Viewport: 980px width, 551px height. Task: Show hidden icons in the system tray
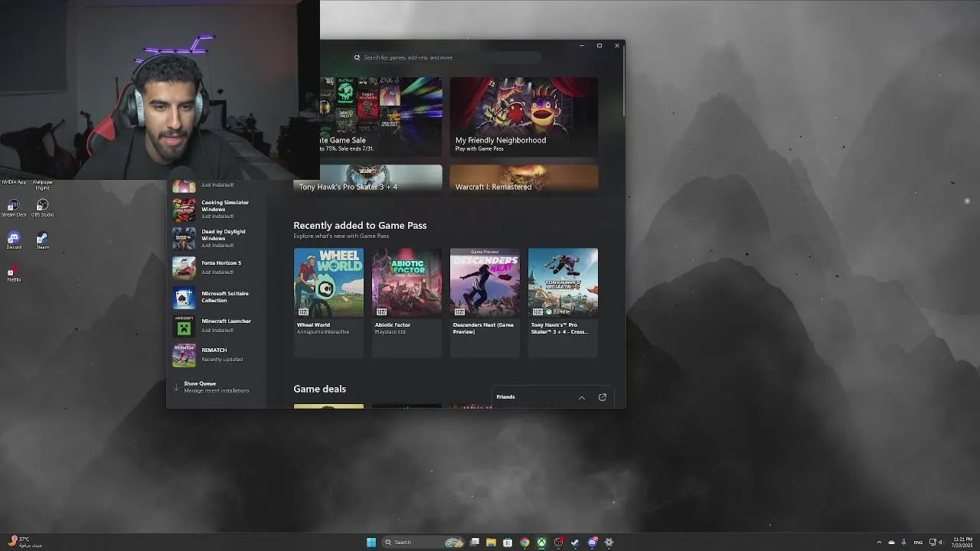(x=879, y=542)
